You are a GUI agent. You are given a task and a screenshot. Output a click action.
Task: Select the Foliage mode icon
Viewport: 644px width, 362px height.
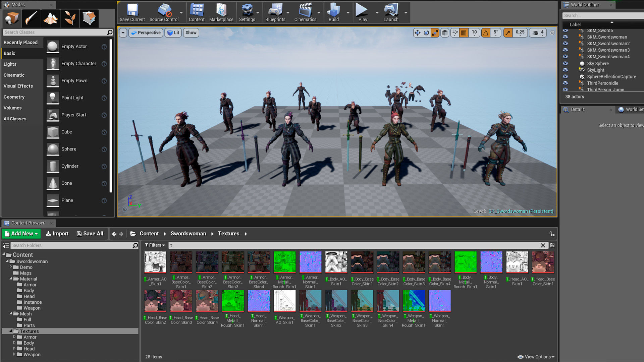tap(70, 18)
